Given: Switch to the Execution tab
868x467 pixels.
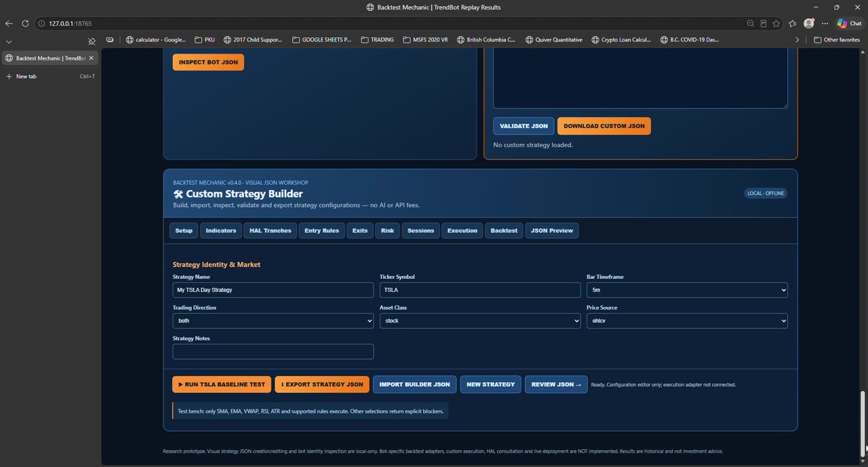Looking at the screenshot, I should (x=462, y=231).
